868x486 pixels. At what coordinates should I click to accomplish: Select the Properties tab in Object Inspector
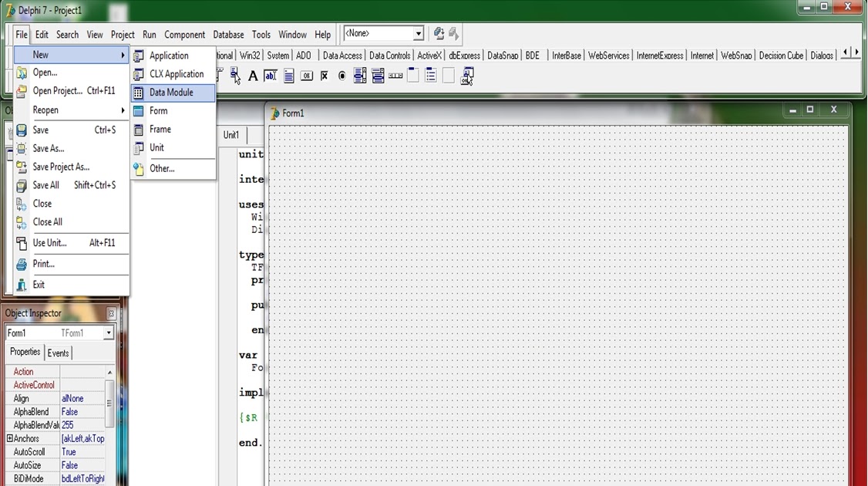click(x=25, y=352)
